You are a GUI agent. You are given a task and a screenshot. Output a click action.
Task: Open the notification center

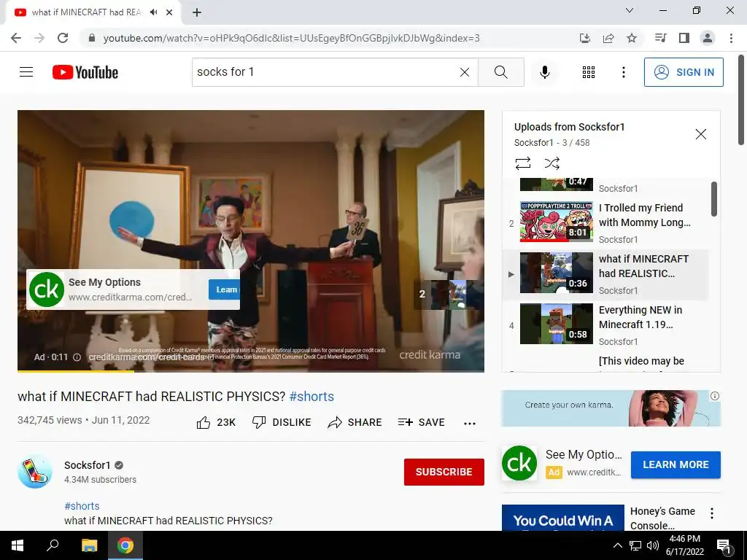(x=724, y=546)
